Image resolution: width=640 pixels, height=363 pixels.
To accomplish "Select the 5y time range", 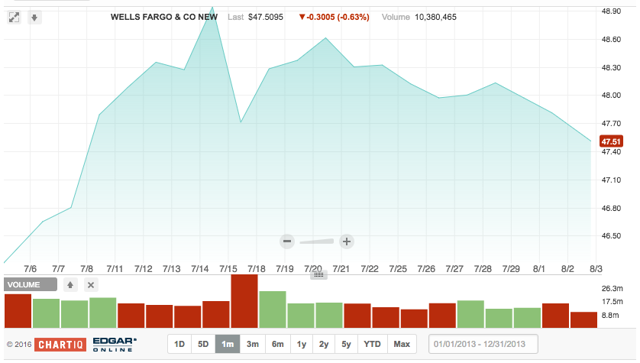I will point(346,344).
